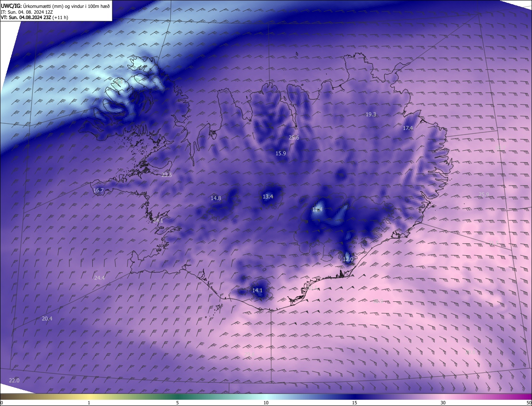Click the 16.7 value label on the map
This screenshot has height=406, width=532.
click(99, 191)
